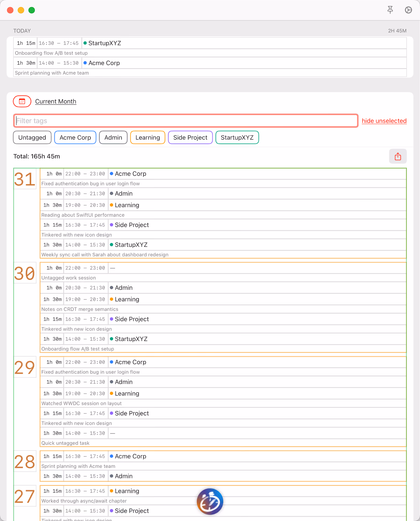Click the Current Month link
The width and height of the screenshot is (420, 521).
pyautogui.click(x=56, y=101)
